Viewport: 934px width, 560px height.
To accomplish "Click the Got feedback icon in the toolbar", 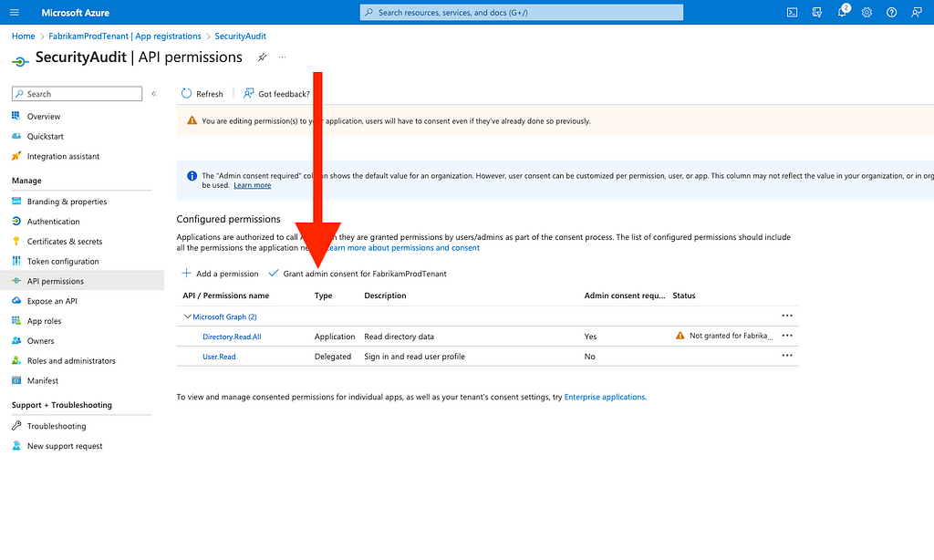I will (248, 94).
